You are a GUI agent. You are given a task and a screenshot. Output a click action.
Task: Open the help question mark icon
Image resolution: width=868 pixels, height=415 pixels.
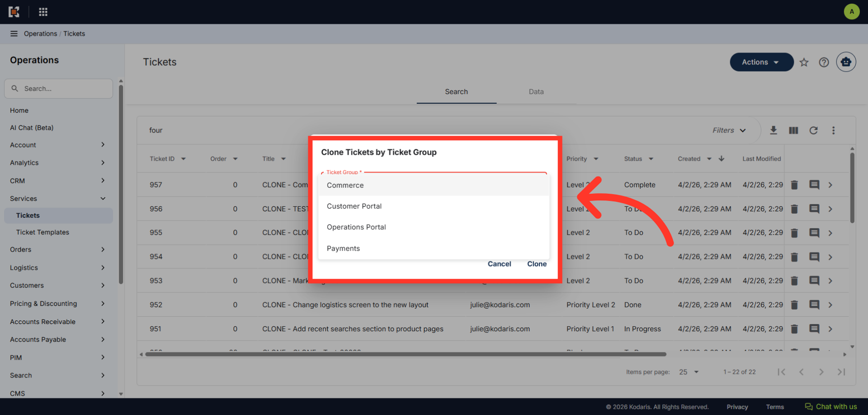(824, 62)
